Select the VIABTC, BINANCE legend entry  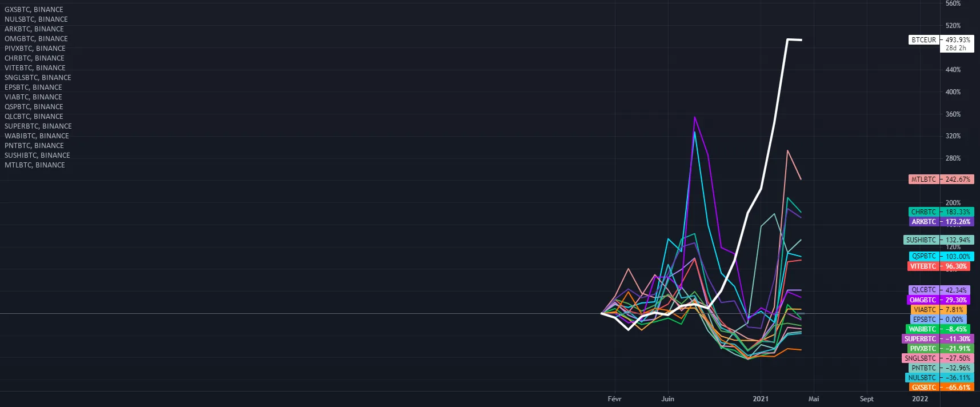pyautogui.click(x=33, y=97)
